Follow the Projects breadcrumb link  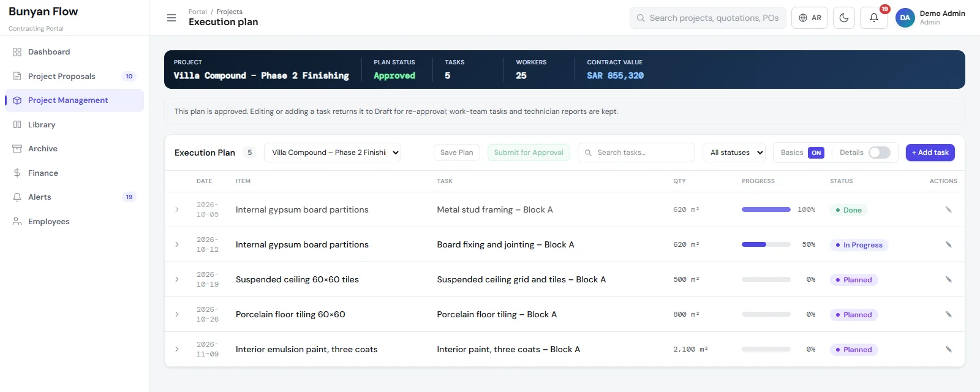coord(230,12)
